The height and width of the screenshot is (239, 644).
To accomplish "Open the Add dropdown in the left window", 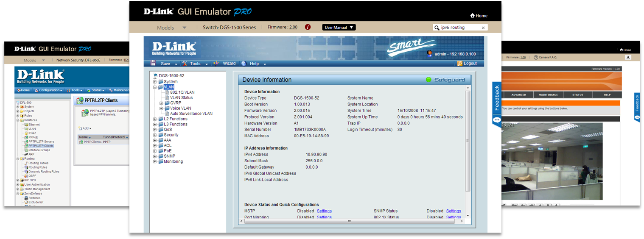I will (85, 128).
